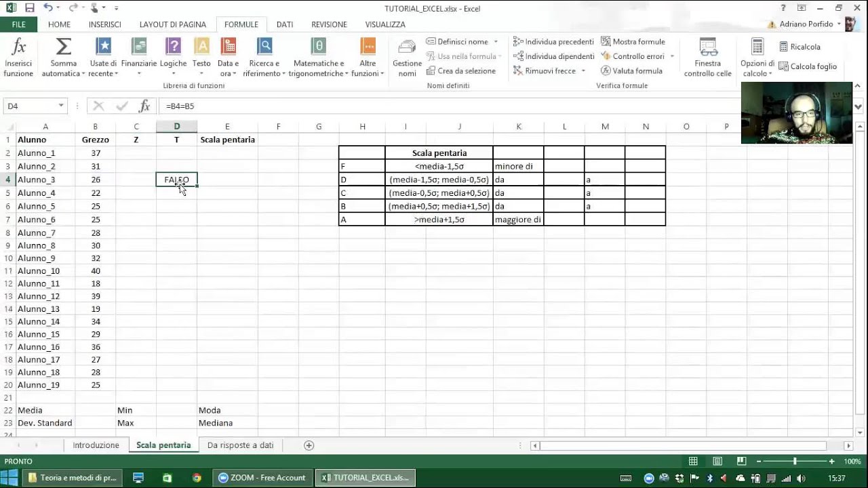Adjust the zoom slider in status bar

pyautogui.click(x=795, y=462)
